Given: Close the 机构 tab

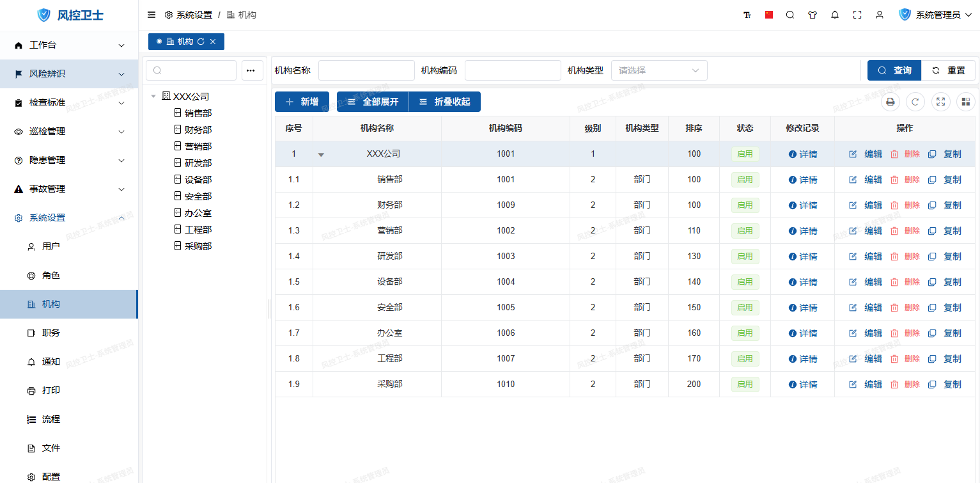Looking at the screenshot, I should pyautogui.click(x=213, y=42).
